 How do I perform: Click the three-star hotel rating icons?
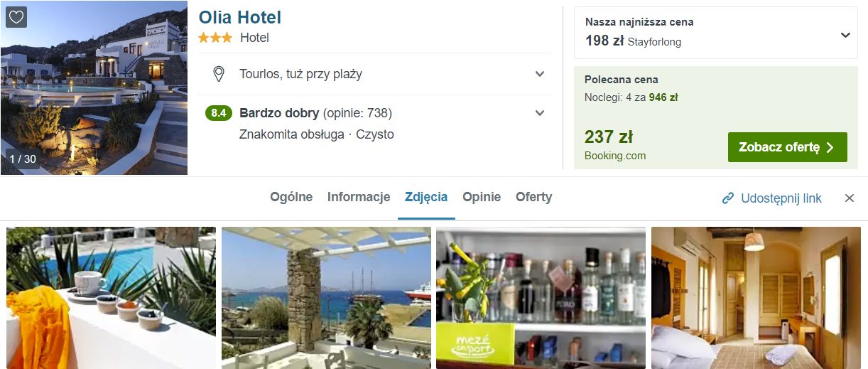click(215, 38)
